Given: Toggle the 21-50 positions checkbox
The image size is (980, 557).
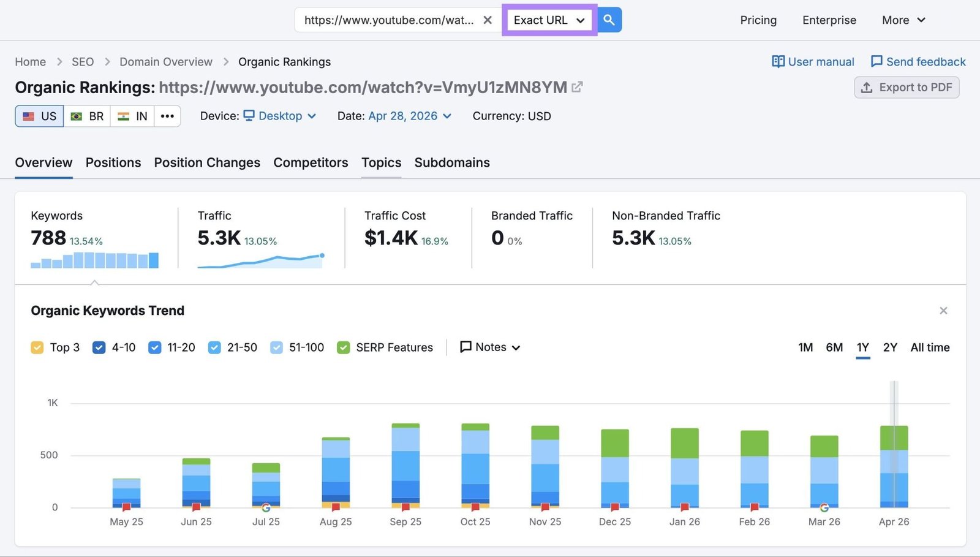Looking at the screenshot, I should 214,347.
